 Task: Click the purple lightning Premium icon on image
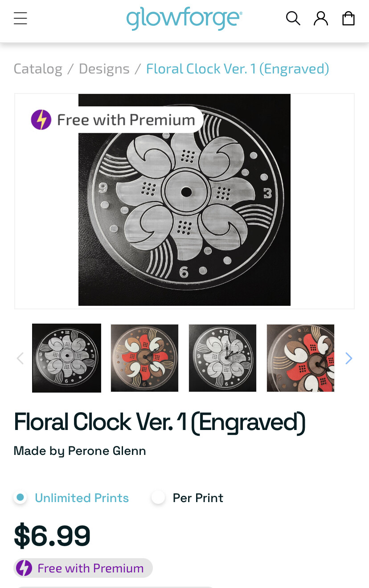tap(41, 120)
